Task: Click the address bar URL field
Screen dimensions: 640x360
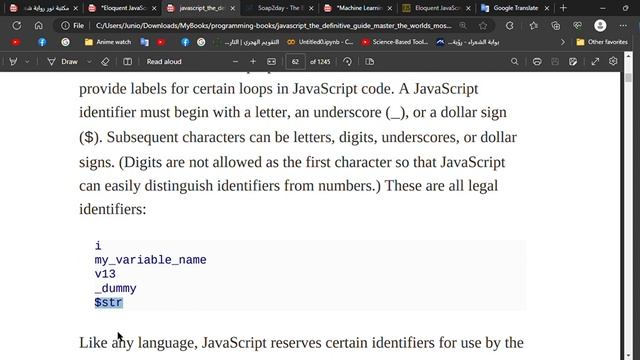Action: [273, 26]
